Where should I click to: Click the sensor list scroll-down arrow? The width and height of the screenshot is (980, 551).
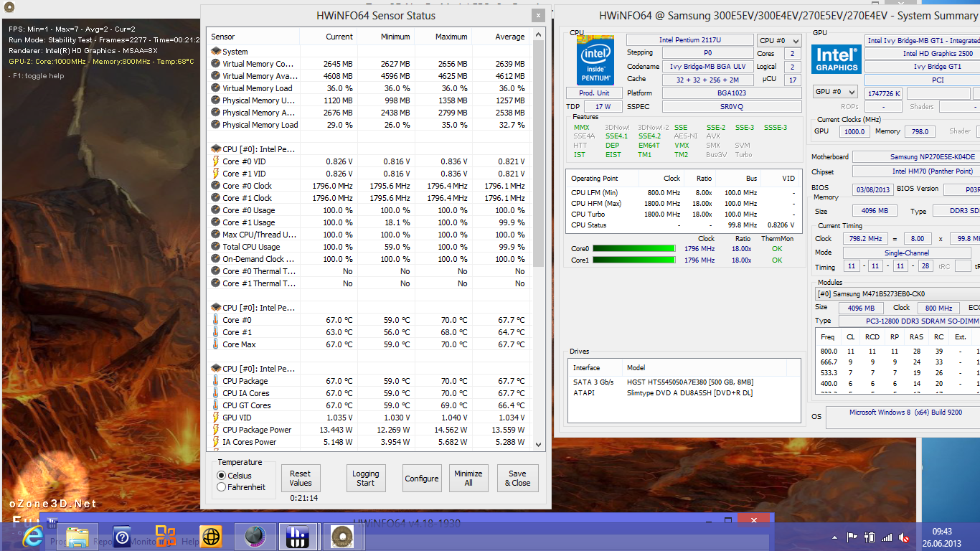click(x=539, y=444)
